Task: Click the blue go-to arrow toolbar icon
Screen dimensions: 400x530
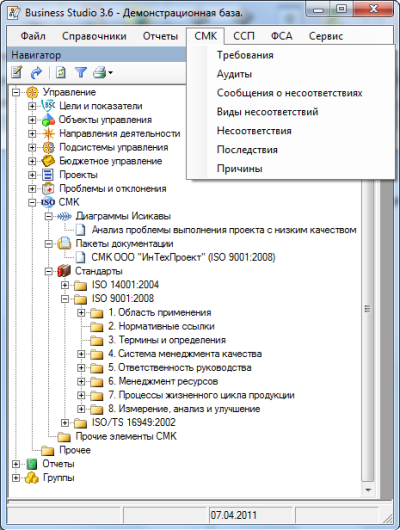Action: [36, 72]
